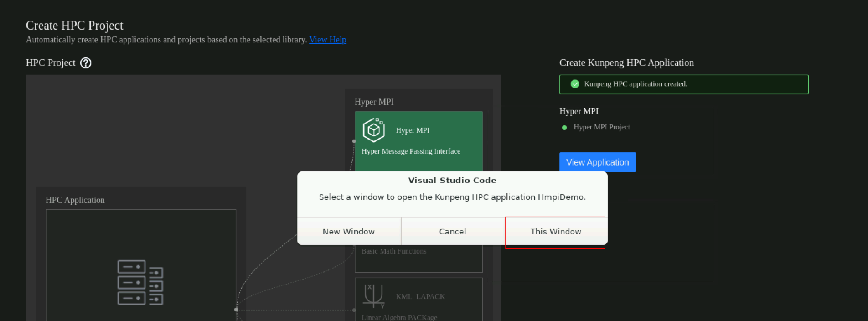This screenshot has width=868, height=321.
Task: Click the Hyper MPI Project text
Action: 601,127
